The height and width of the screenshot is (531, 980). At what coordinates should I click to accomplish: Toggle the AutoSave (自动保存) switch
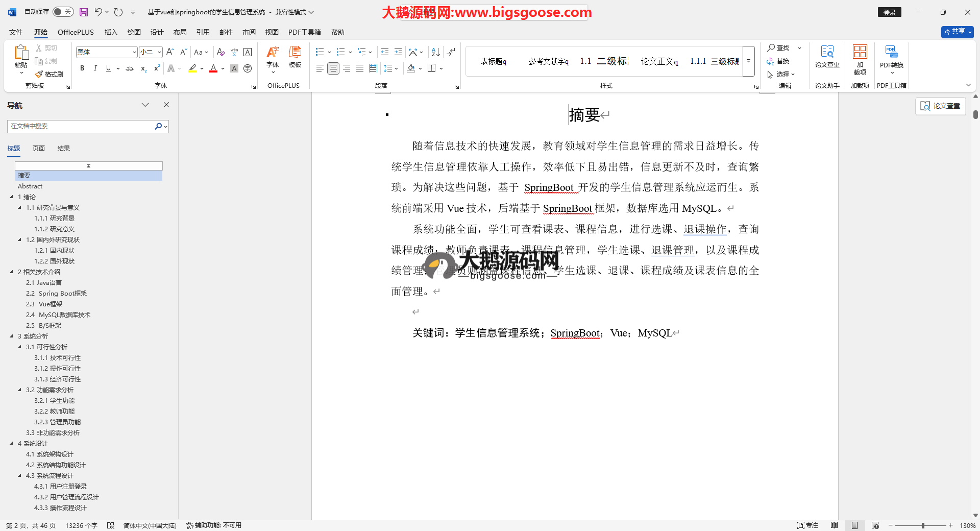(x=63, y=12)
